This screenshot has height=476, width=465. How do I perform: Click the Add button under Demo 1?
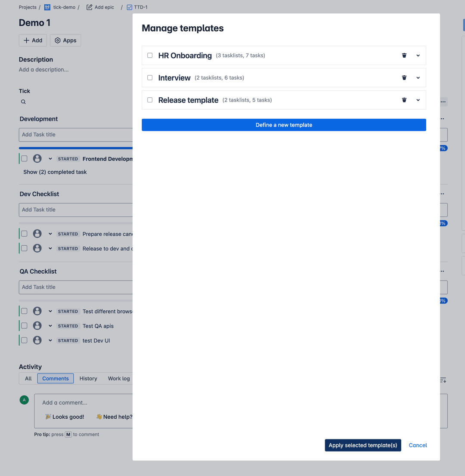(33, 40)
